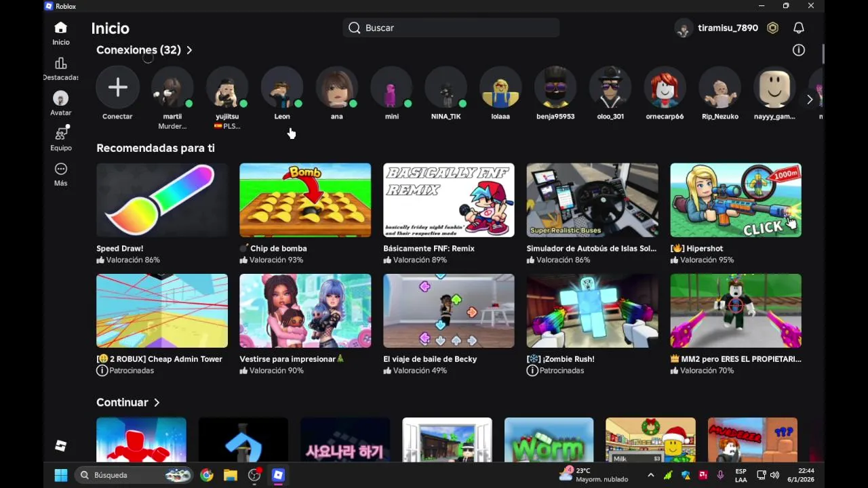Click the Vestirse para impresionar title
Image resolution: width=868 pixels, height=488 pixels.
pyautogui.click(x=292, y=359)
